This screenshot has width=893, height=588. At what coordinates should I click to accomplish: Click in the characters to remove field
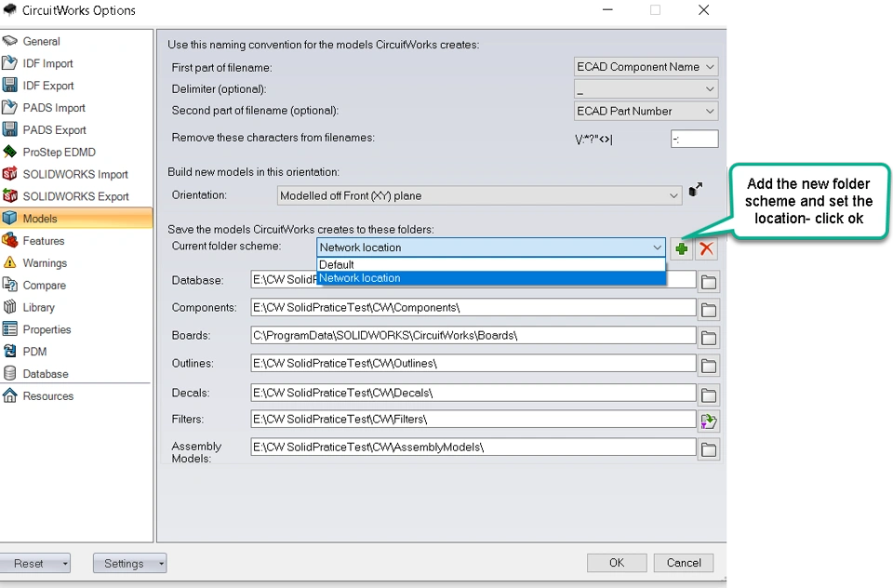(x=694, y=139)
